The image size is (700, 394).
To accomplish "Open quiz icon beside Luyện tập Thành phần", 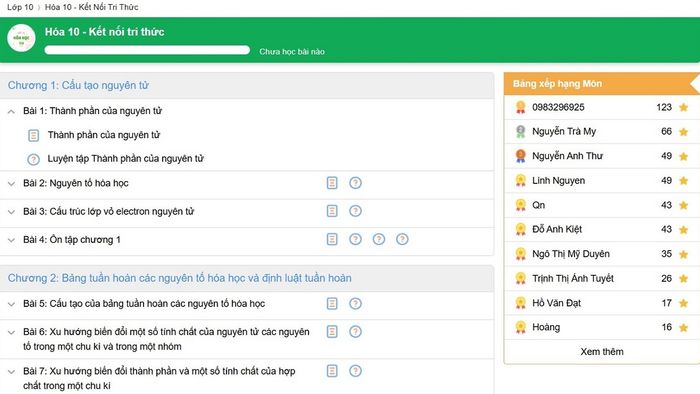I will tap(33, 159).
